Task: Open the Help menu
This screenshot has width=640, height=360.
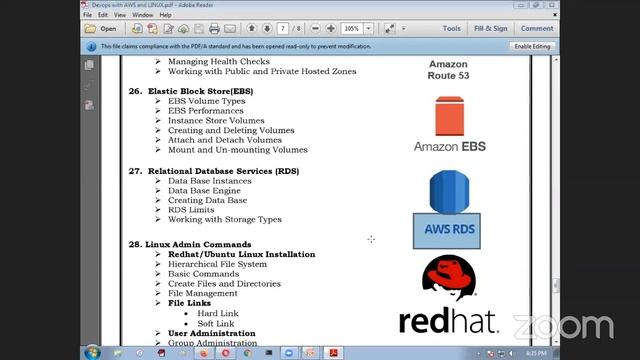Action: click(x=165, y=15)
